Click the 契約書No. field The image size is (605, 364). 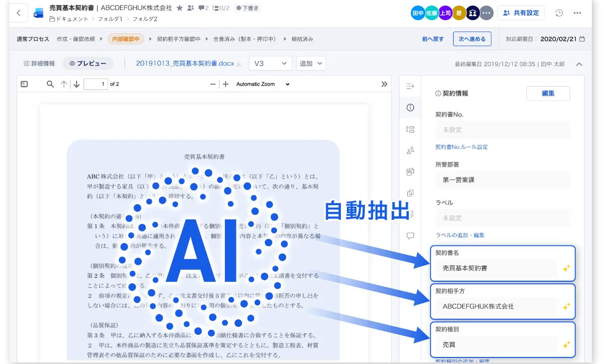(503, 130)
